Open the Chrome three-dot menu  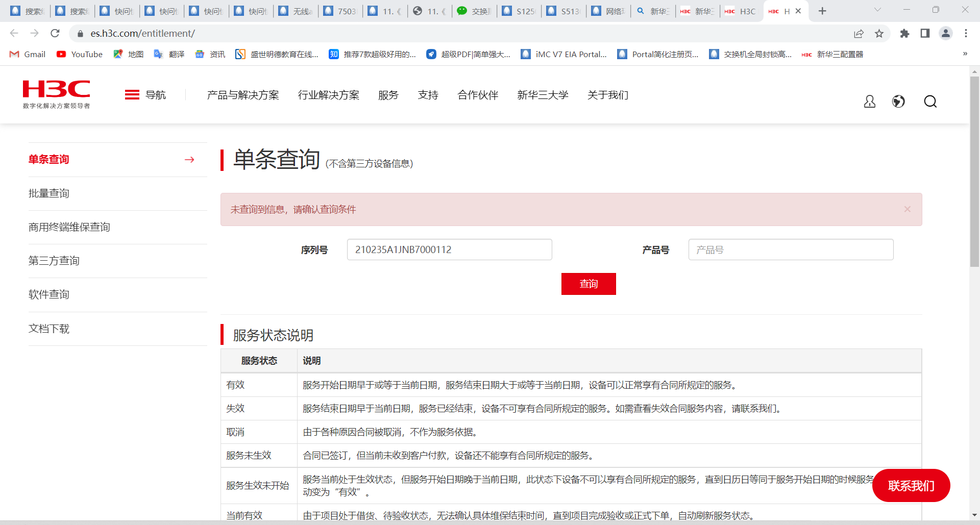point(966,34)
